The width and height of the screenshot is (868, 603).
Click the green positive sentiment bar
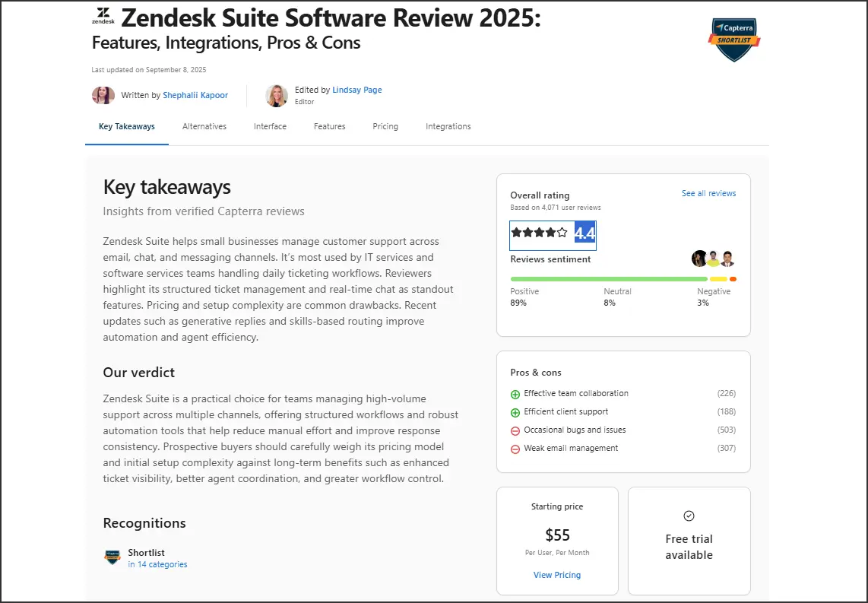609,279
